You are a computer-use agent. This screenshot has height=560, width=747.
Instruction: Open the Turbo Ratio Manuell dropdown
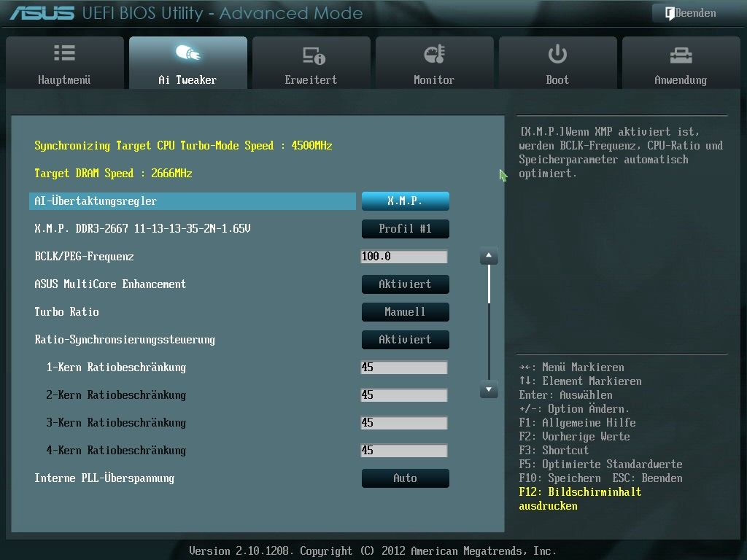[405, 312]
